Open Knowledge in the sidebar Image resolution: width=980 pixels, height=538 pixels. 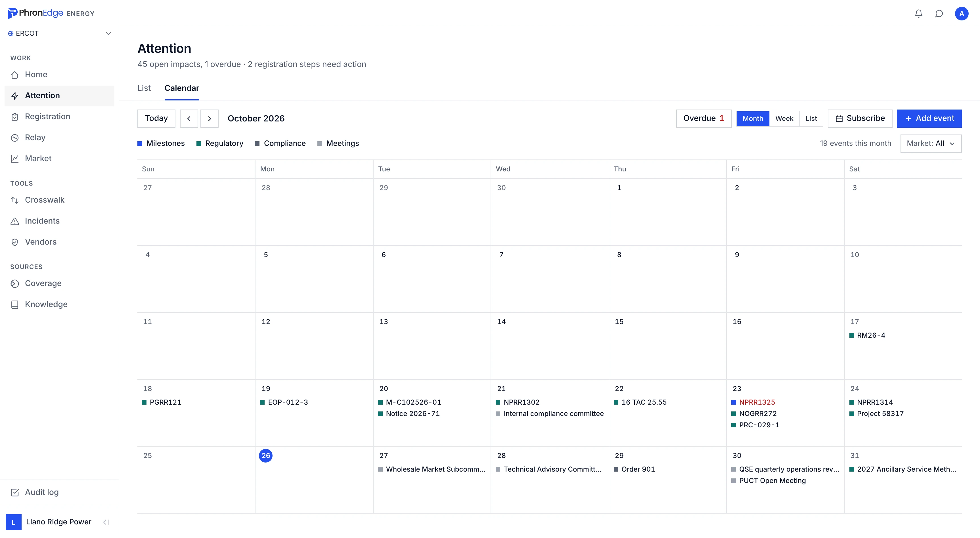pyautogui.click(x=59, y=304)
